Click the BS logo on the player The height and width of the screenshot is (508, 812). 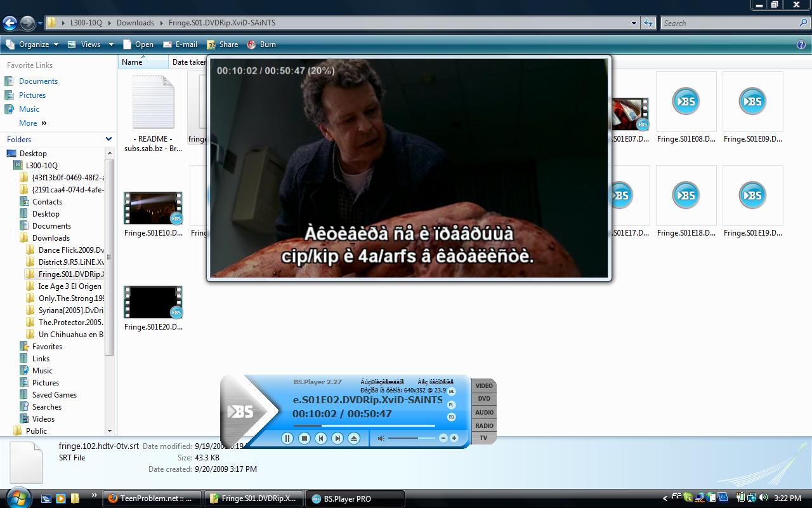pos(241,411)
